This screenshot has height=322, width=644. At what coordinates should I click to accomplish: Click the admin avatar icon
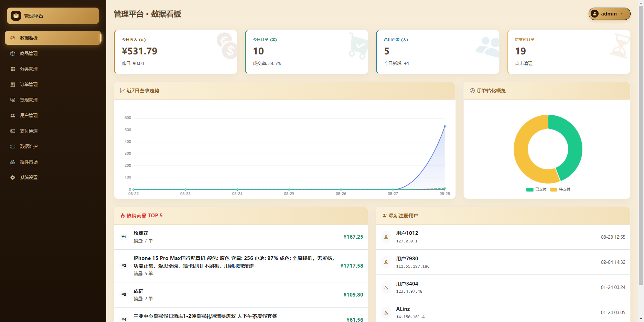click(x=594, y=14)
